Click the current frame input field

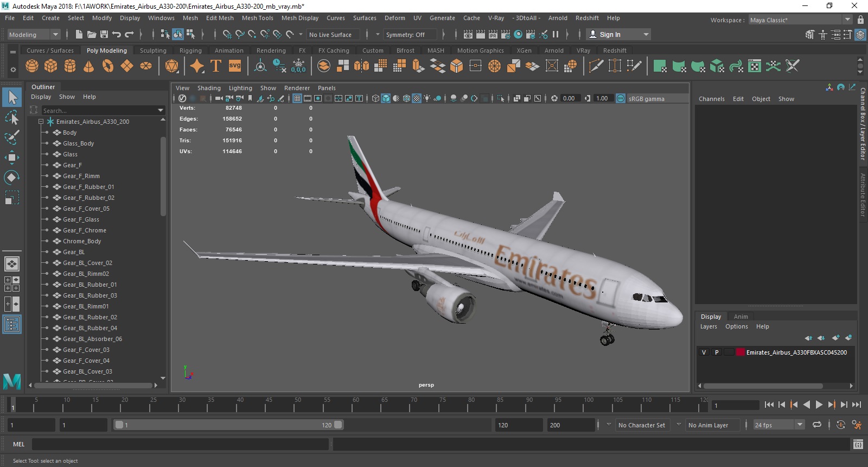pyautogui.click(x=735, y=405)
